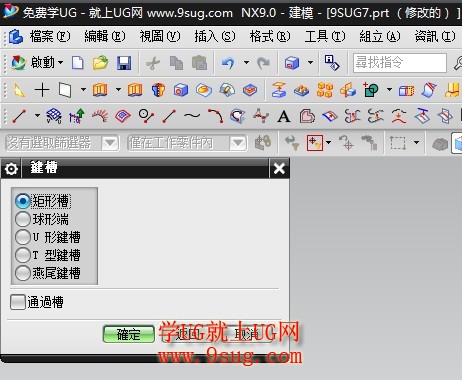Save the part with floppy disk icon
This screenshot has height=380, width=462.
(x=124, y=63)
